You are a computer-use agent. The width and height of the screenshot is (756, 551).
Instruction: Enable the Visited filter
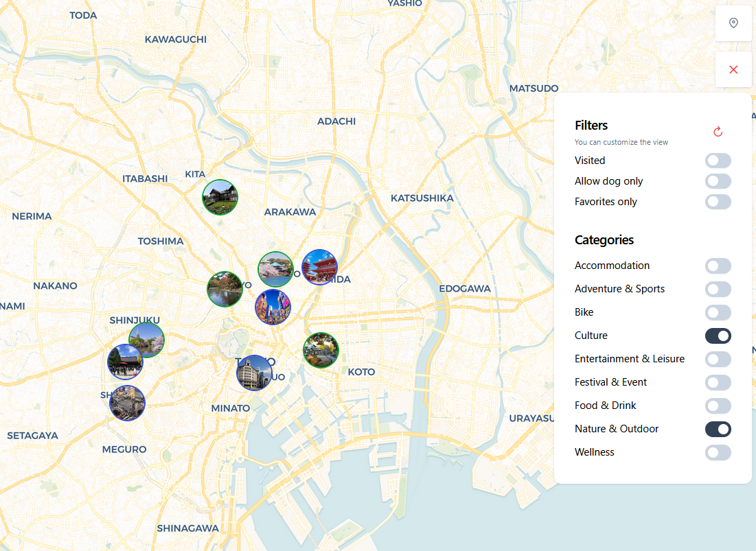pos(718,160)
